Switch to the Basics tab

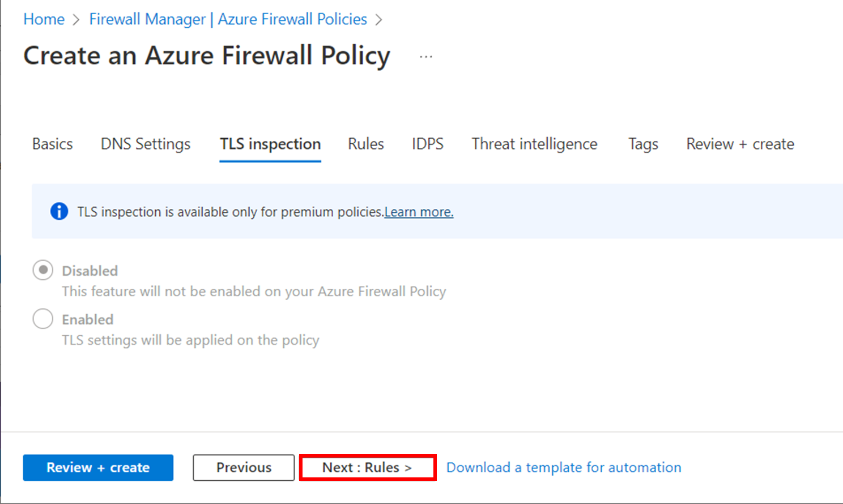53,144
